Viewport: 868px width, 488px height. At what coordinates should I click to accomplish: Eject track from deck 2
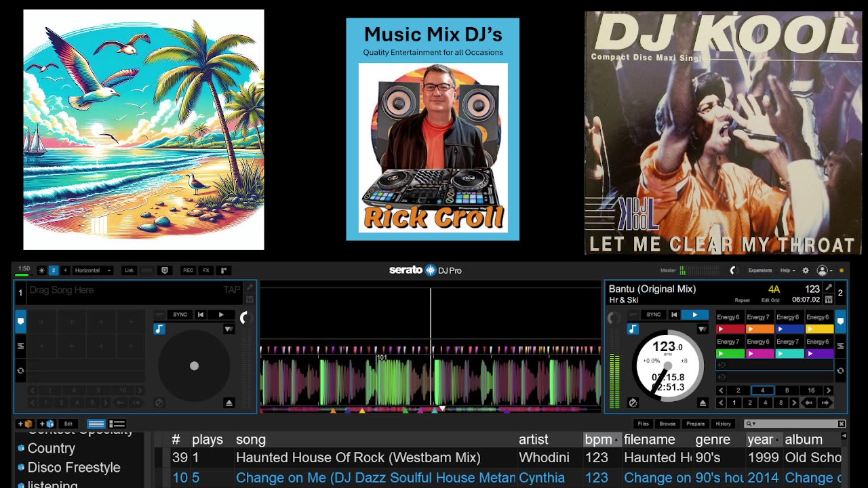tap(703, 403)
